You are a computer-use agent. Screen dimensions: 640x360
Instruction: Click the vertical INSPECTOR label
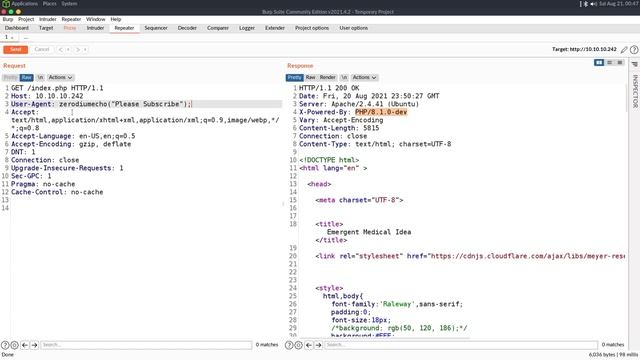click(x=635, y=91)
